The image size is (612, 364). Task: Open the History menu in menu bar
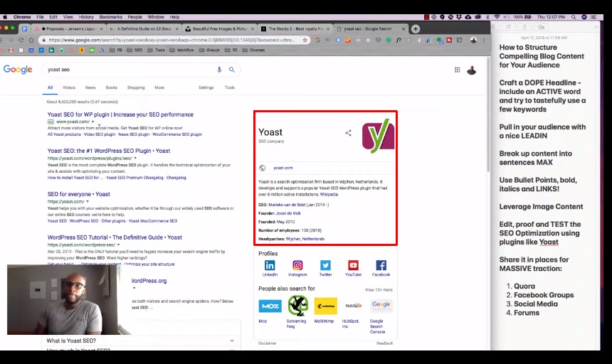[x=86, y=17]
